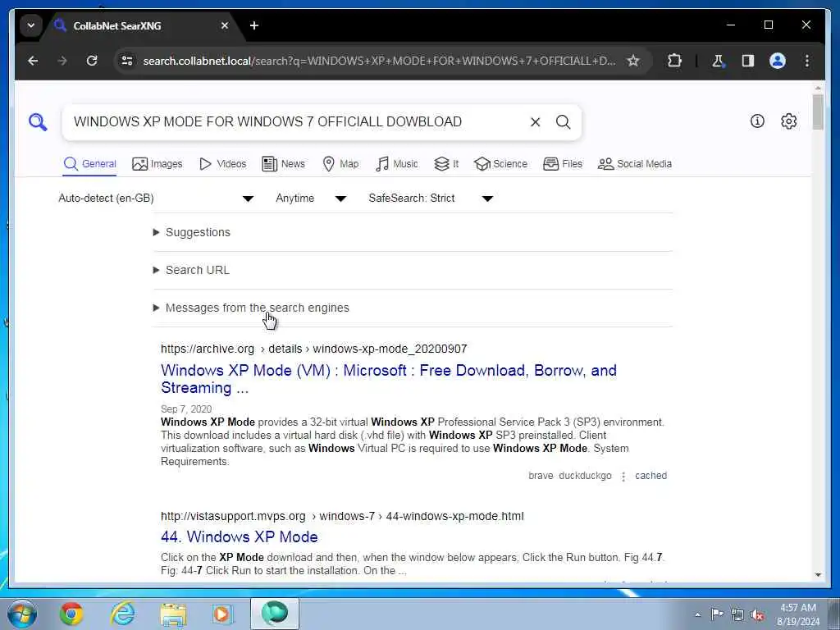Screen dimensions: 840x630
Task: Click scrollbar down arrow
Action: tap(818, 575)
